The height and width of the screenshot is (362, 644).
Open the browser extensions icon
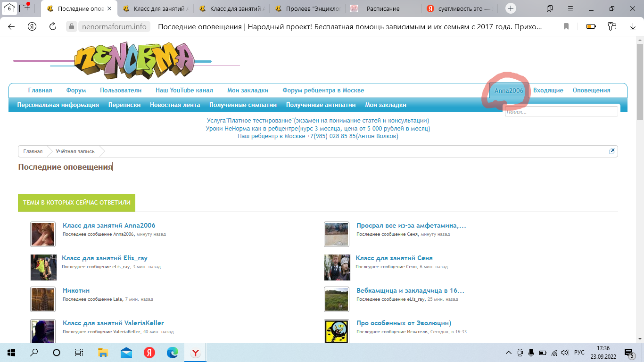[x=612, y=27]
